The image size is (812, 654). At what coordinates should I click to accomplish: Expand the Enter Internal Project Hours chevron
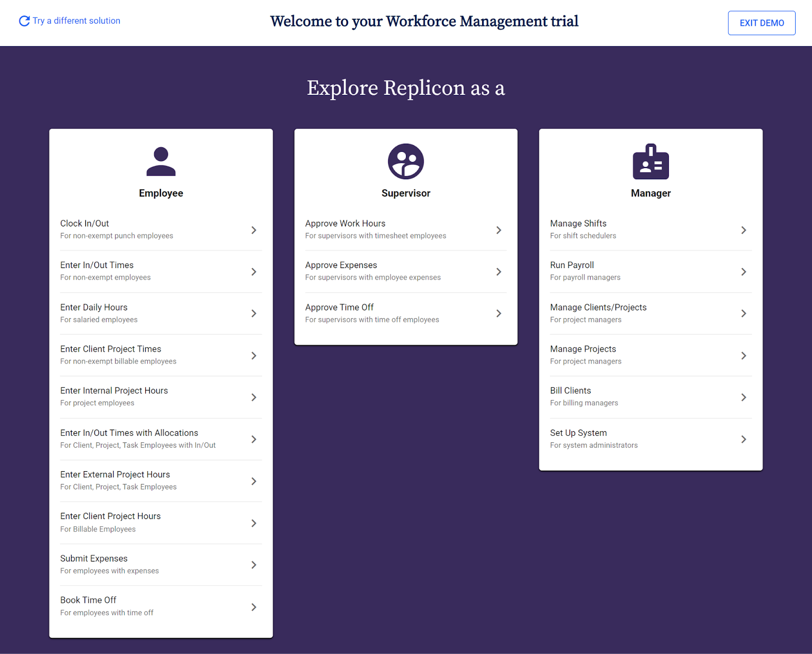[x=254, y=397]
